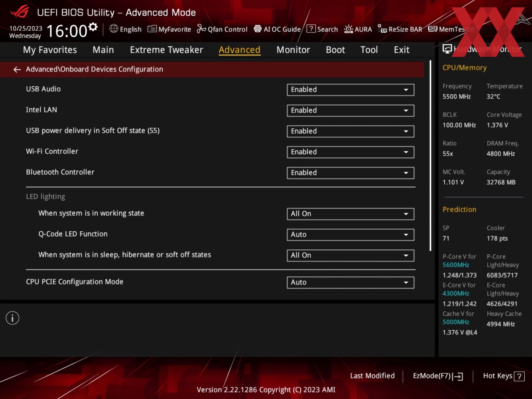
Task: Open the Wi-Fi Controller dropdown
Action: click(x=351, y=152)
